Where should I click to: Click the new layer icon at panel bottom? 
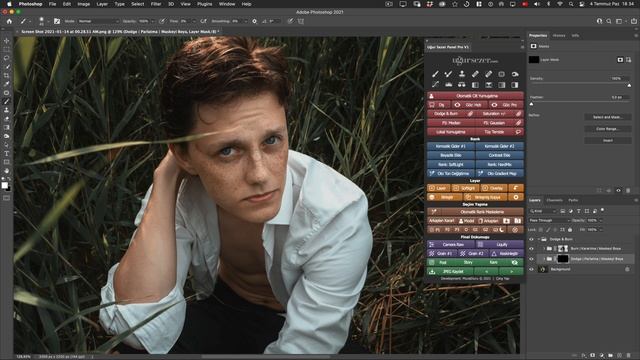pos(619,356)
